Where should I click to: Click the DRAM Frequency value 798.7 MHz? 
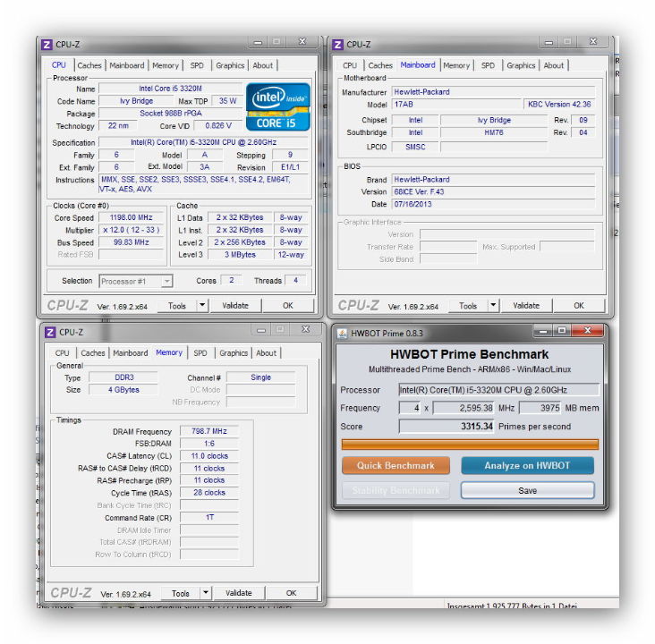(x=209, y=431)
